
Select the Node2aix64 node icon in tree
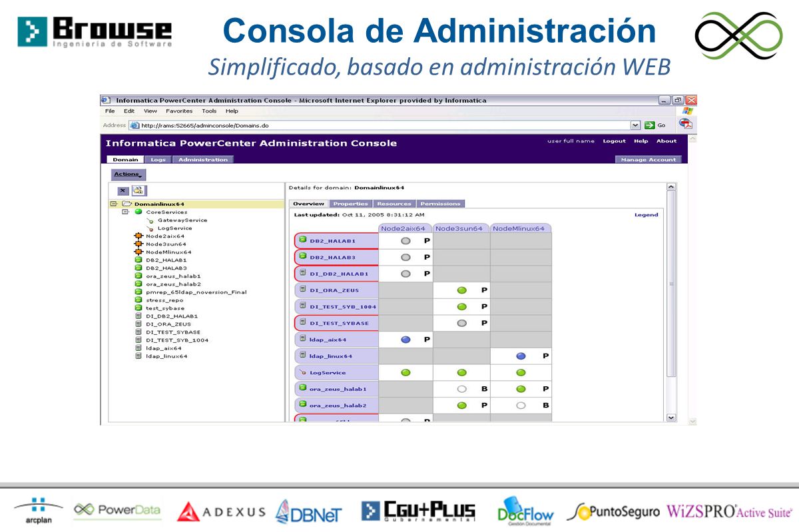138,236
